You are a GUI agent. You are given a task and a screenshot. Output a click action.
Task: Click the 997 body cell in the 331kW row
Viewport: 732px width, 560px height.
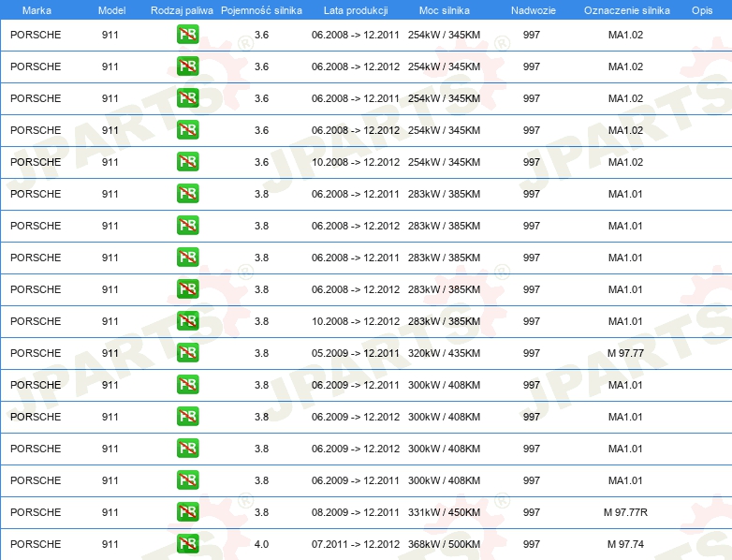pyautogui.click(x=532, y=512)
